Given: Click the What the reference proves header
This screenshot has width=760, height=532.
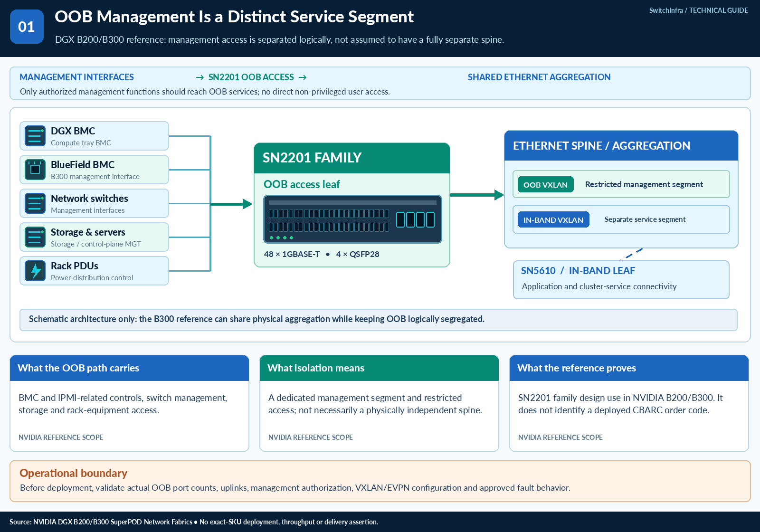Looking at the screenshot, I should pyautogui.click(x=629, y=368).
